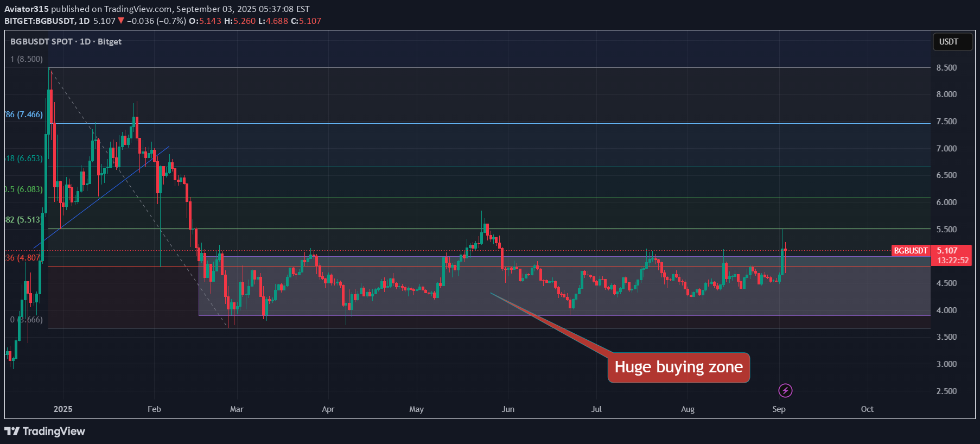Click the 'Huge buying zone' callout label
Image resolution: width=980 pixels, height=444 pixels.
[678, 367]
